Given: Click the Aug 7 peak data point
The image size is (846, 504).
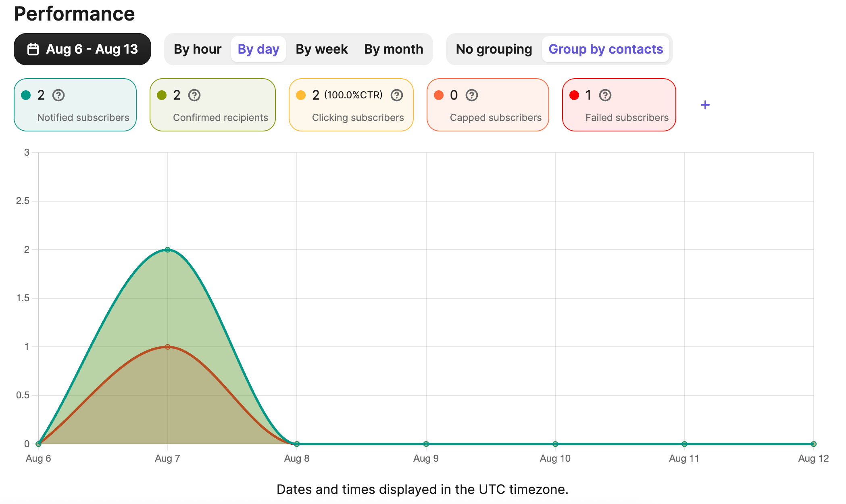Looking at the screenshot, I should point(167,250).
